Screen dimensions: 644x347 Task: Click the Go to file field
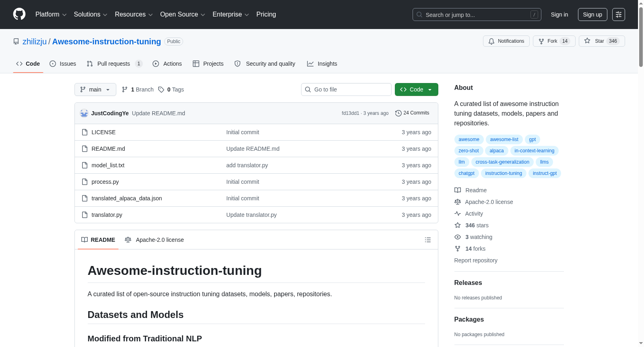pyautogui.click(x=346, y=89)
